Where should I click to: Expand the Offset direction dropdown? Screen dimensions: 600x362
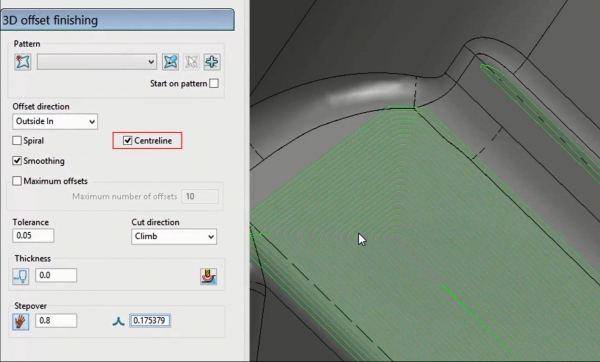[x=55, y=121]
